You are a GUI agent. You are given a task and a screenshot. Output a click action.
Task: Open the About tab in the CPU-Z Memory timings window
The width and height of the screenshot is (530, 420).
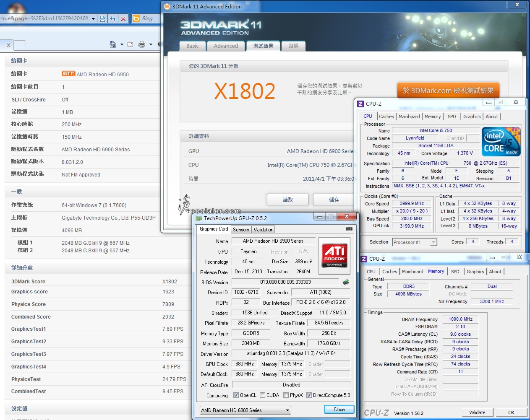point(495,272)
